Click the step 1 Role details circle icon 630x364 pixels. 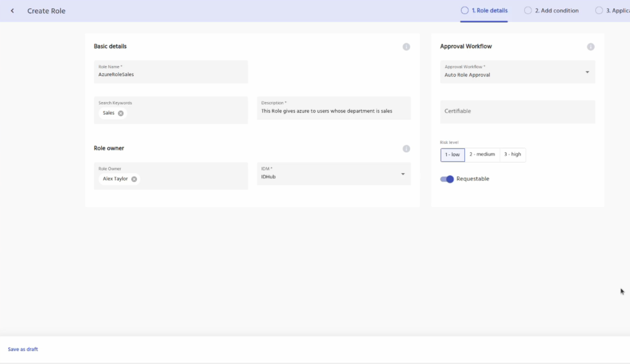[x=465, y=11]
